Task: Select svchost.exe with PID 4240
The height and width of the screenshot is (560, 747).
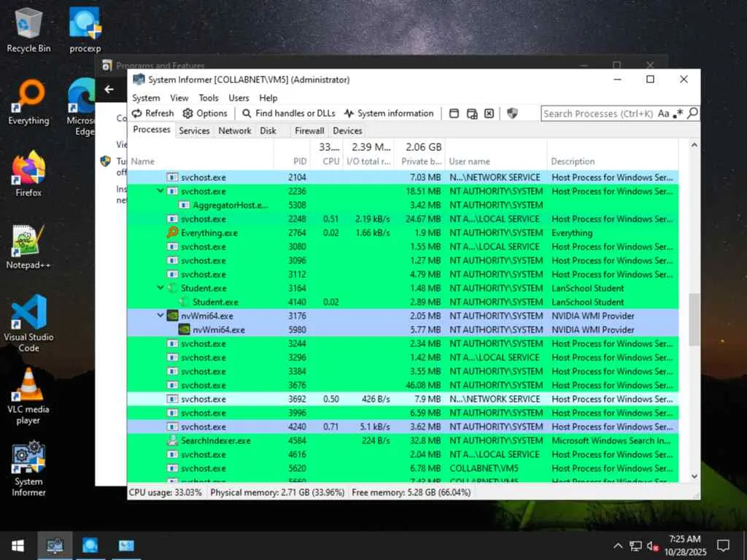Action: coord(403,427)
